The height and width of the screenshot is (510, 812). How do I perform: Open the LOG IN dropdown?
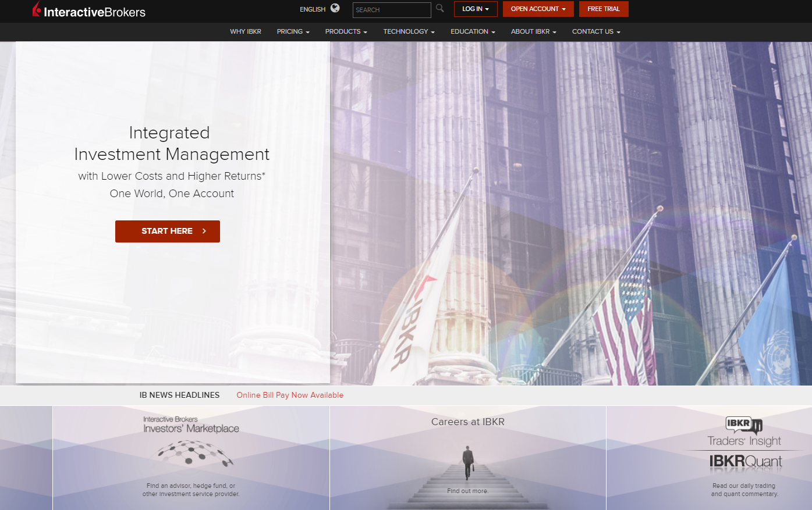tap(476, 9)
